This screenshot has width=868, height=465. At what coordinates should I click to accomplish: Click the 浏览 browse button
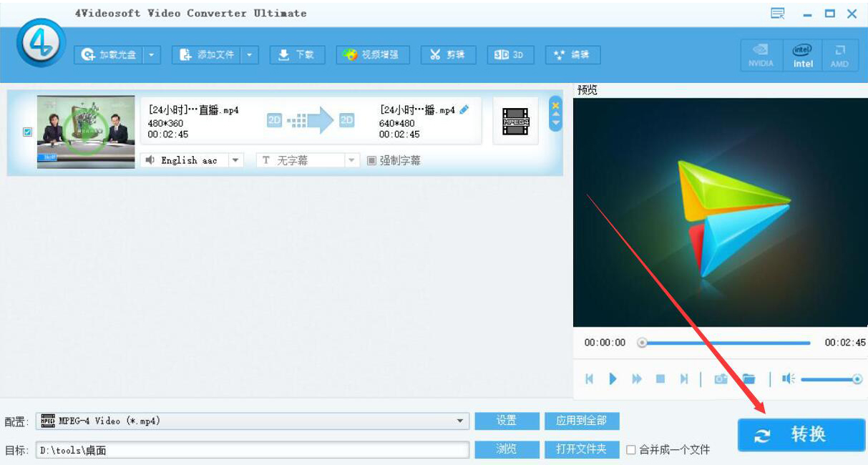coord(507,449)
